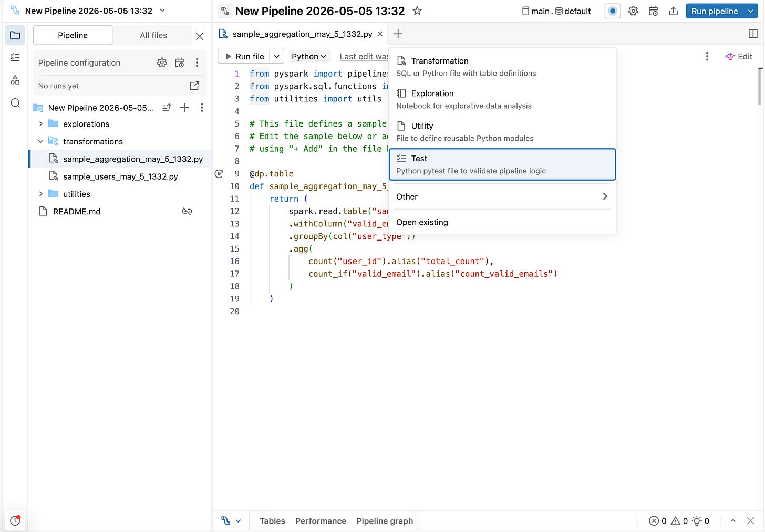
Task: Expand the explorations folder
Action: pyautogui.click(x=41, y=124)
